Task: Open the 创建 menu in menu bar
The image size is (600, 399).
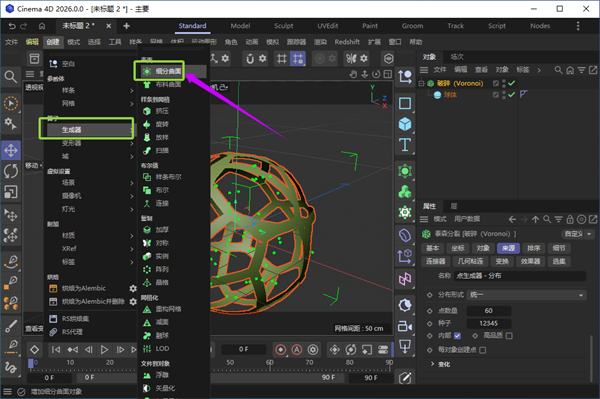Action: [x=53, y=42]
